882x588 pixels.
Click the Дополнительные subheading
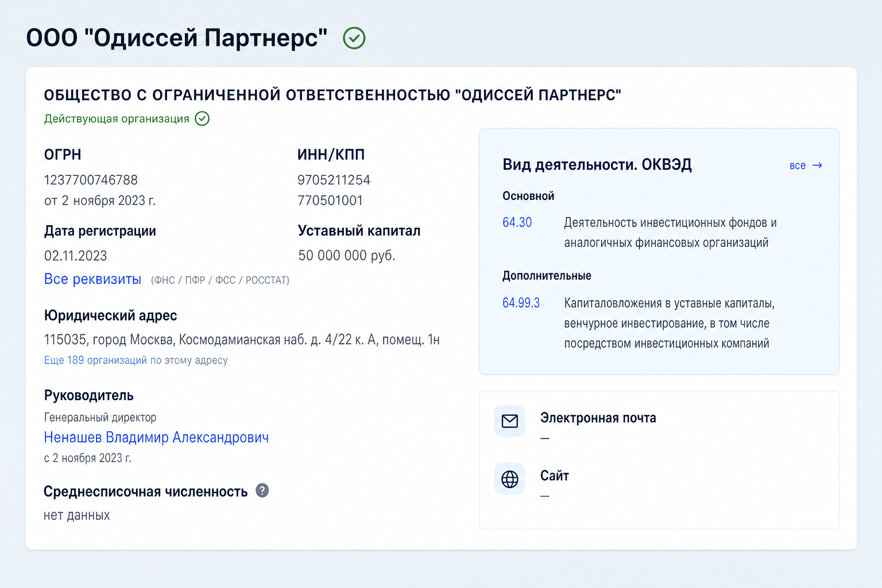coord(547,276)
